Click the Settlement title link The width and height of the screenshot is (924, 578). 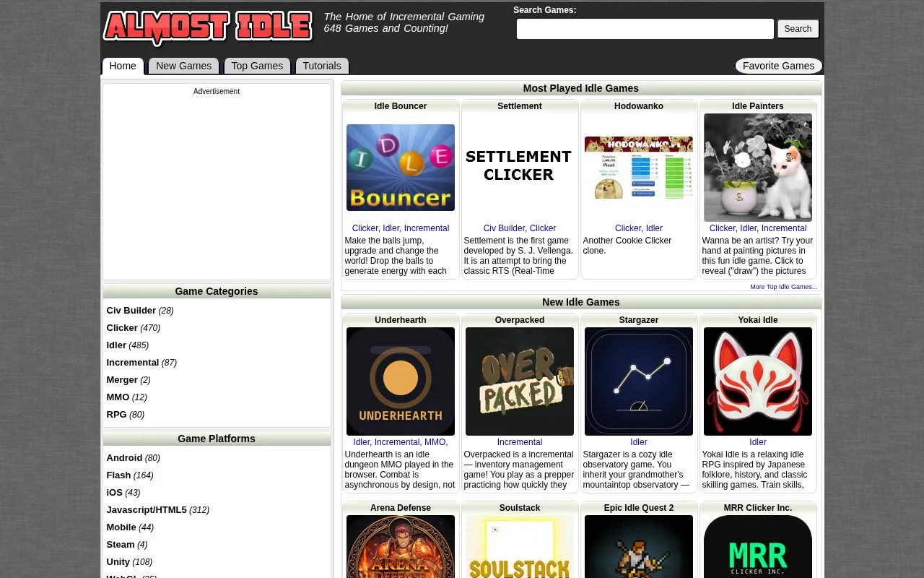point(520,106)
